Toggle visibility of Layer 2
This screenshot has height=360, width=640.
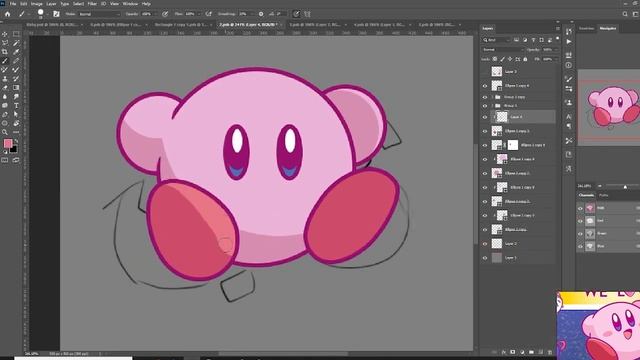pos(485,244)
